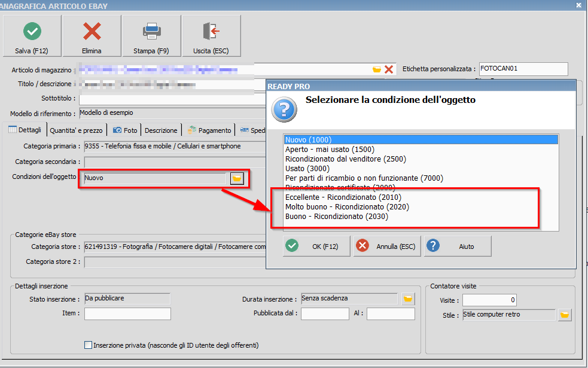Edit the Etichetta personalizzata field
Screen dimensions: 588x368
coord(523,69)
